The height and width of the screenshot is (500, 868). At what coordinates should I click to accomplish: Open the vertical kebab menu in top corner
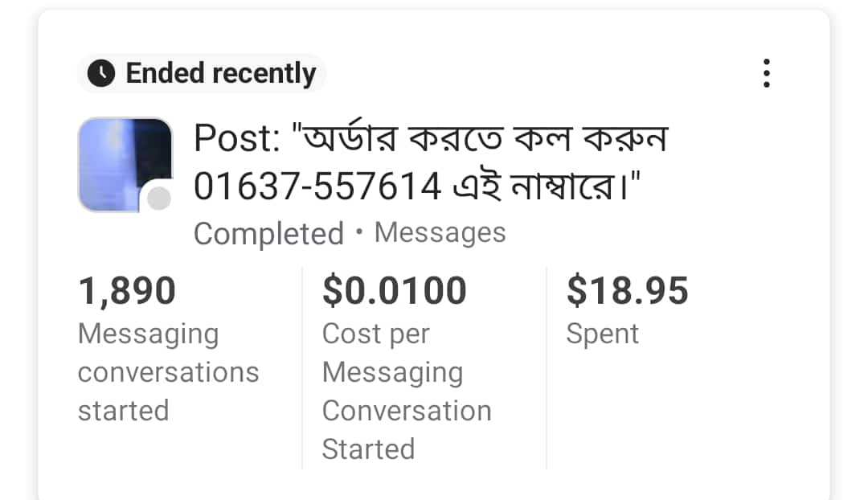pyautogui.click(x=767, y=73)
